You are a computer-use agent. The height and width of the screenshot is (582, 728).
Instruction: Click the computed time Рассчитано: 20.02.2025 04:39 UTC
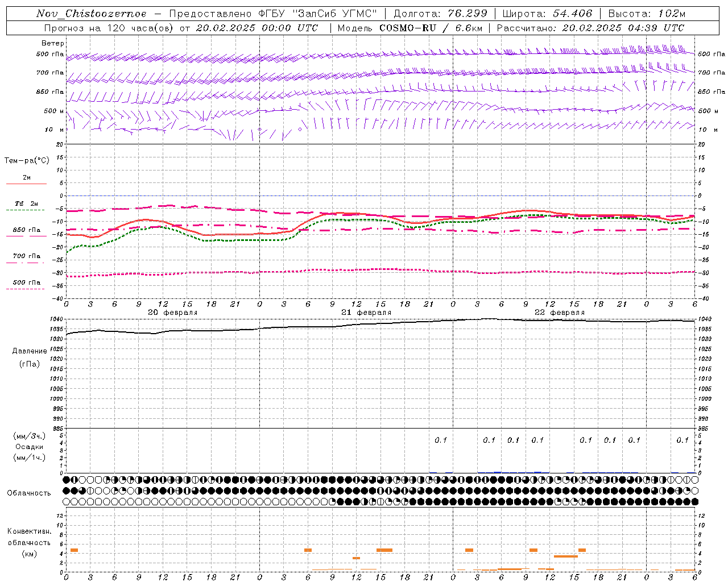pos(590,28)
